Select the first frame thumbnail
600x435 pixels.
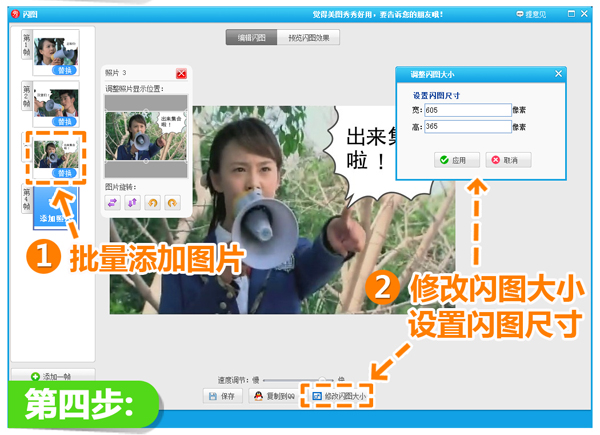point(56,48)
